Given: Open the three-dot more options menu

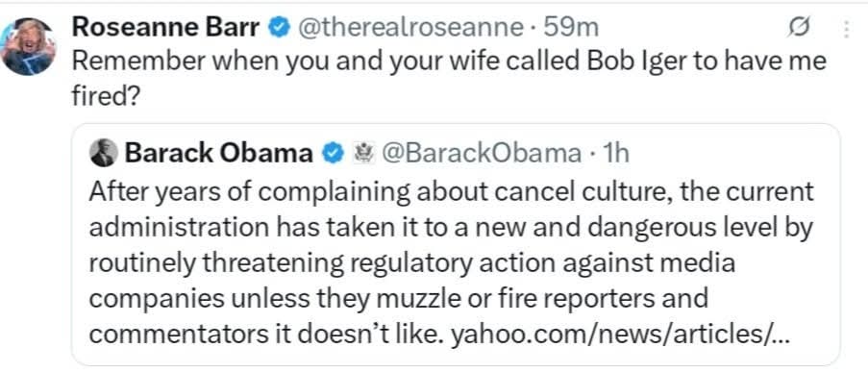Looking at the screenshot, I should coord(847,29).
